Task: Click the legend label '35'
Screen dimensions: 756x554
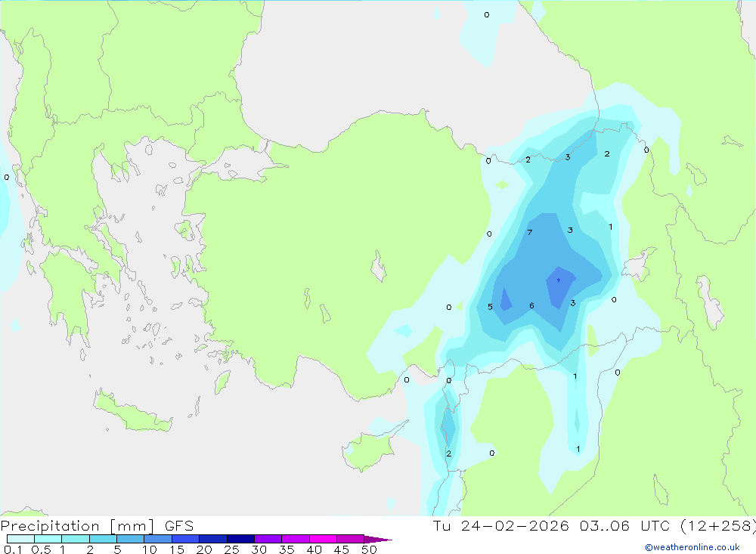Action: [287, 549]
